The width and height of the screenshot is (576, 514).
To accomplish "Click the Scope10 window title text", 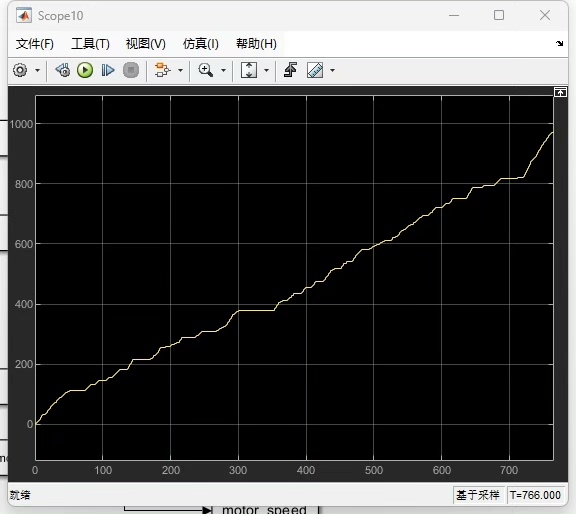I will click(60, 16).
